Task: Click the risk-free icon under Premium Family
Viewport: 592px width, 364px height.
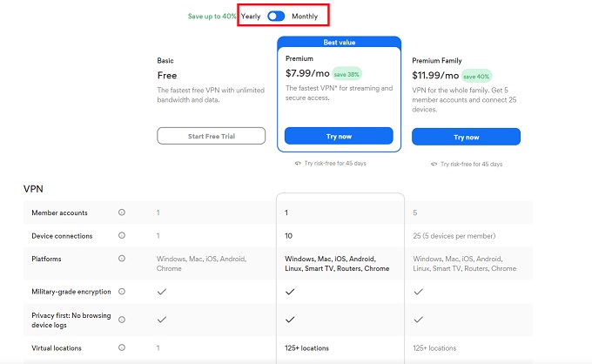Action: 434,163
